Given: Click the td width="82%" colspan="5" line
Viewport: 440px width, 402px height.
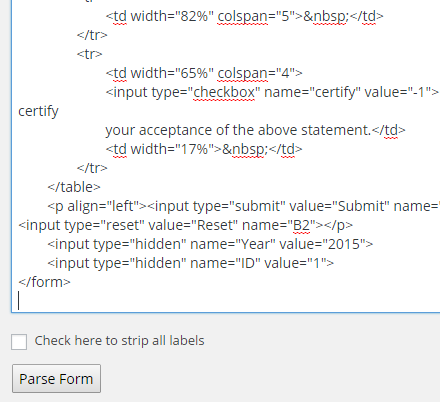Looking at the screenshot, I should click(244, 16).
